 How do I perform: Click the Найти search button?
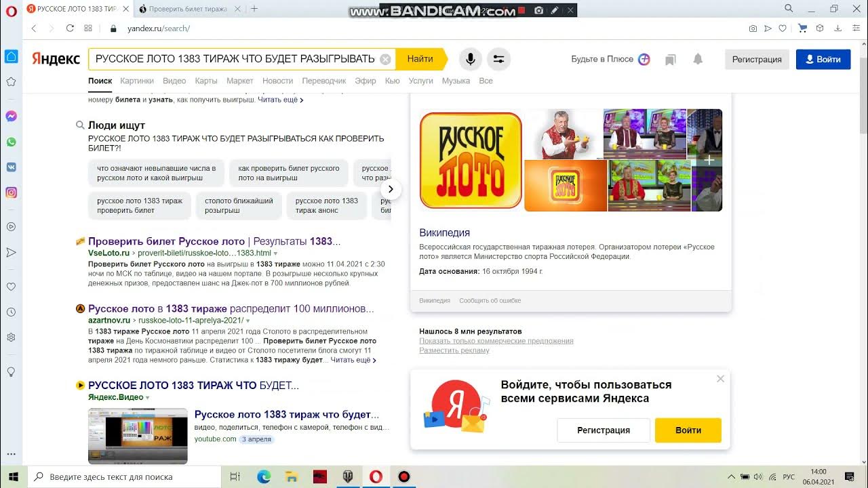click(x=420, y=59)
